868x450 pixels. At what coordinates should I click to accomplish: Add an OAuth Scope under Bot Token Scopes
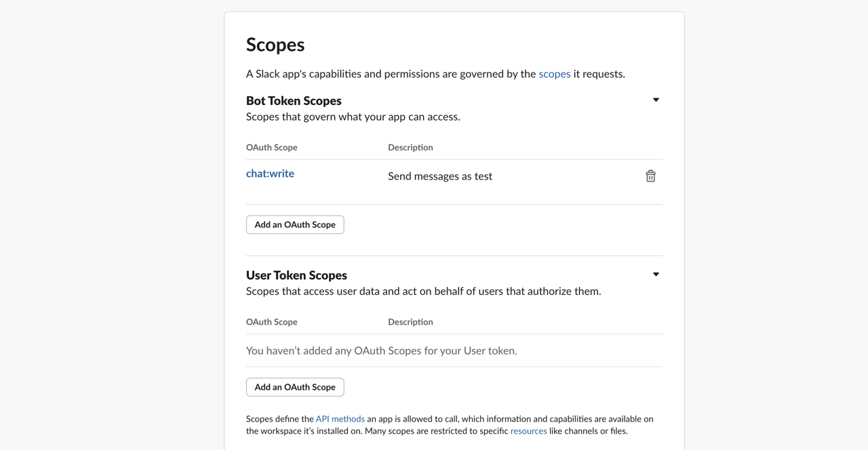click(x=295, y=224)
